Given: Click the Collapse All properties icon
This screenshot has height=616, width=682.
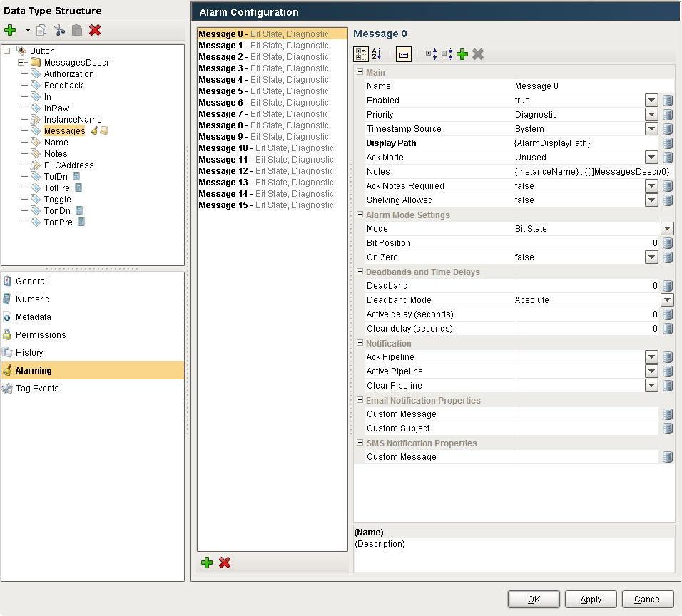Looking at the screenshot, I should (x=447, y=54).
